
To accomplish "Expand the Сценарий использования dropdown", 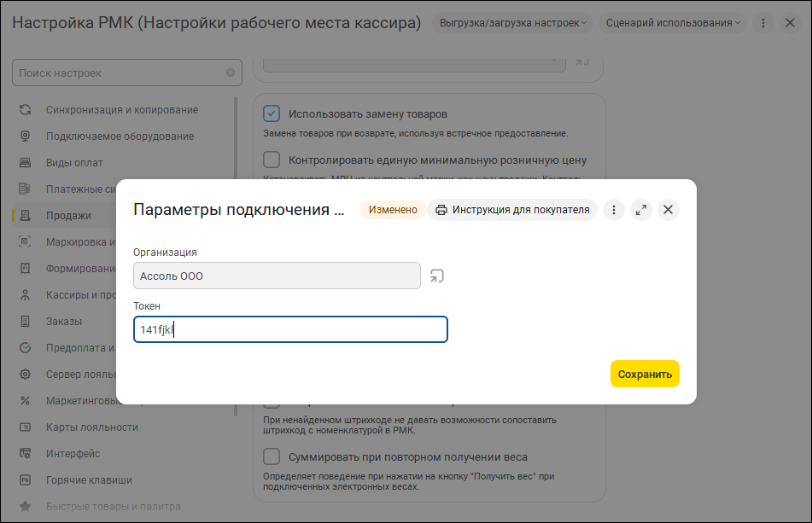I will [673, 23].
